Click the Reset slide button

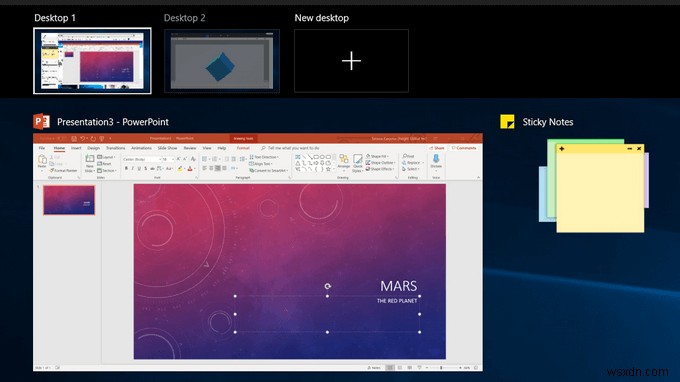click(x=105, y=164)
